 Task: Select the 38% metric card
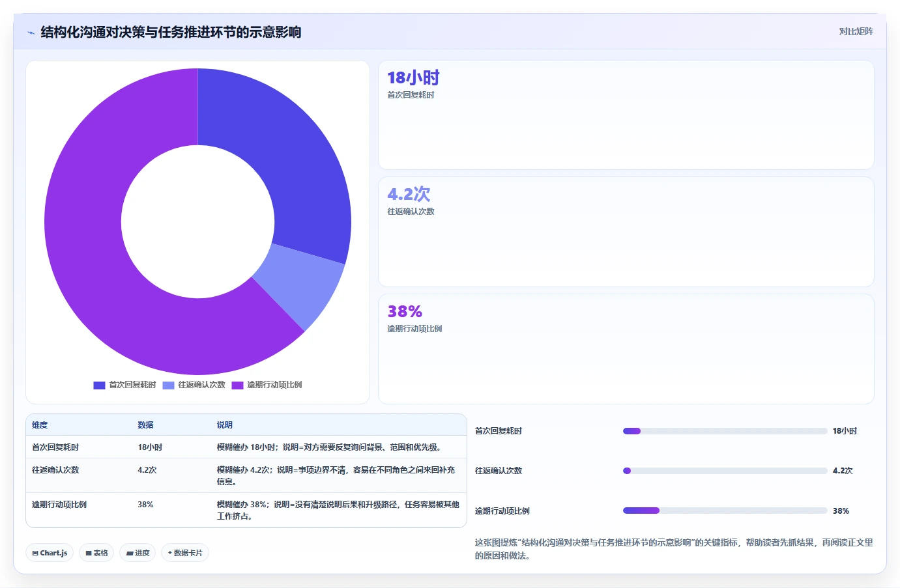click(x=626, y=349)
